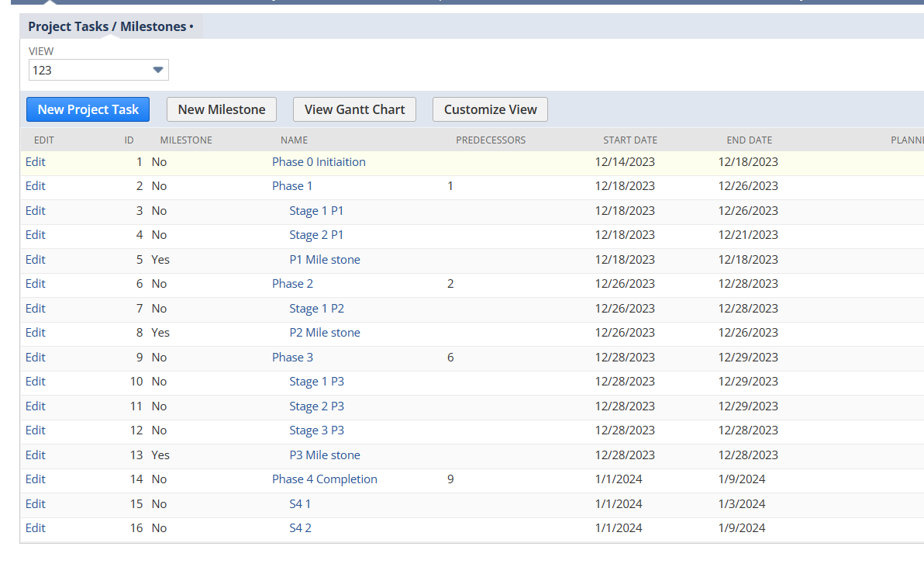Sort by the Name column header
Image resolution: width=924 pixels, height=567 pixels.
[x=294, y=140]
